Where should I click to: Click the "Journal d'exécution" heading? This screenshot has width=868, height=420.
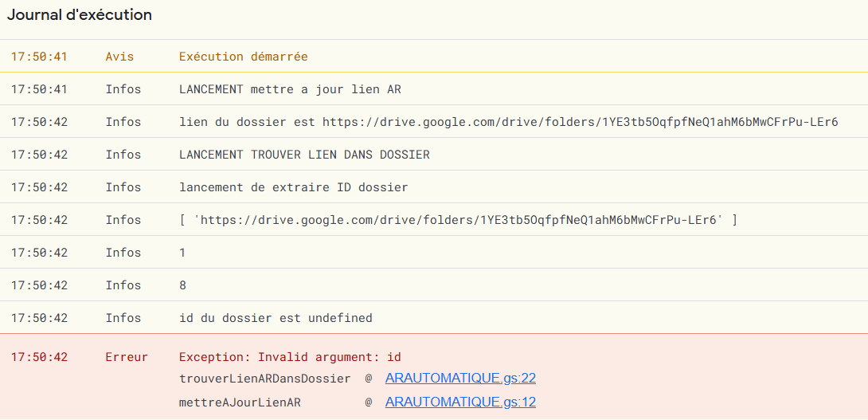point(80,15)
